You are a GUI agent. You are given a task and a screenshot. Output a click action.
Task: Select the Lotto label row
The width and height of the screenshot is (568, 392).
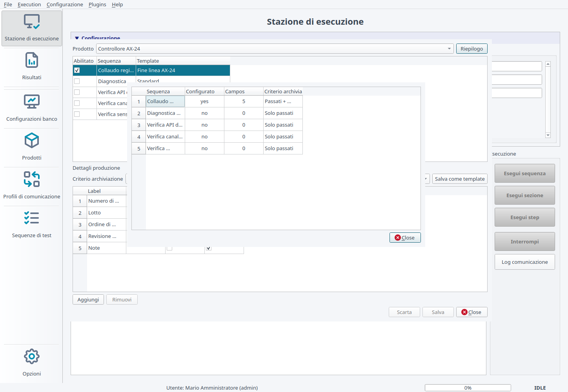[106, 213]
